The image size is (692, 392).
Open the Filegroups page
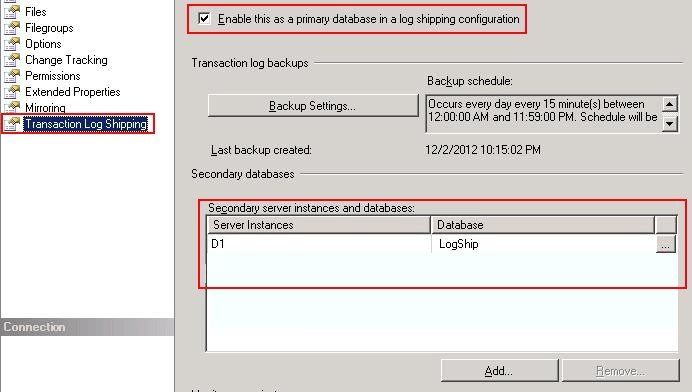(49, 28)
